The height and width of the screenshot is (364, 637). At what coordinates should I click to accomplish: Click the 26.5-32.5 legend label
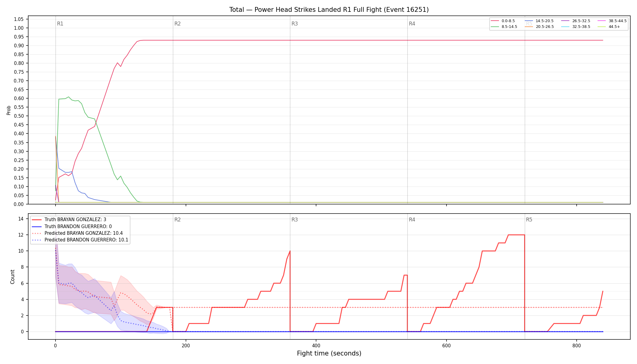click(581, 21)
